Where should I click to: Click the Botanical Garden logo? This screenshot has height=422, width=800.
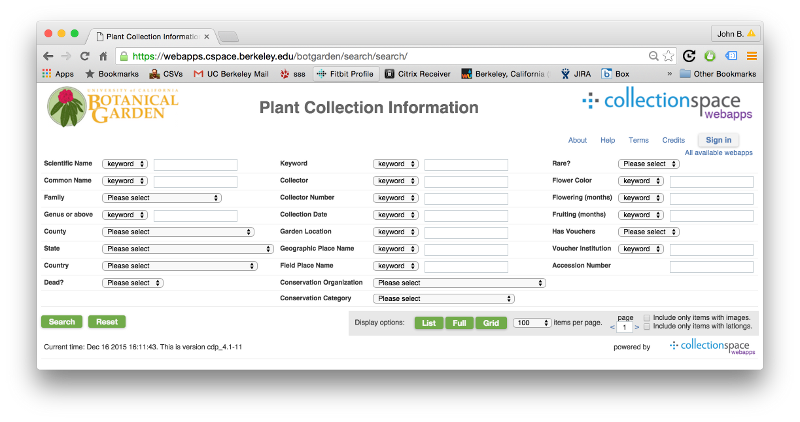[113, 107]
